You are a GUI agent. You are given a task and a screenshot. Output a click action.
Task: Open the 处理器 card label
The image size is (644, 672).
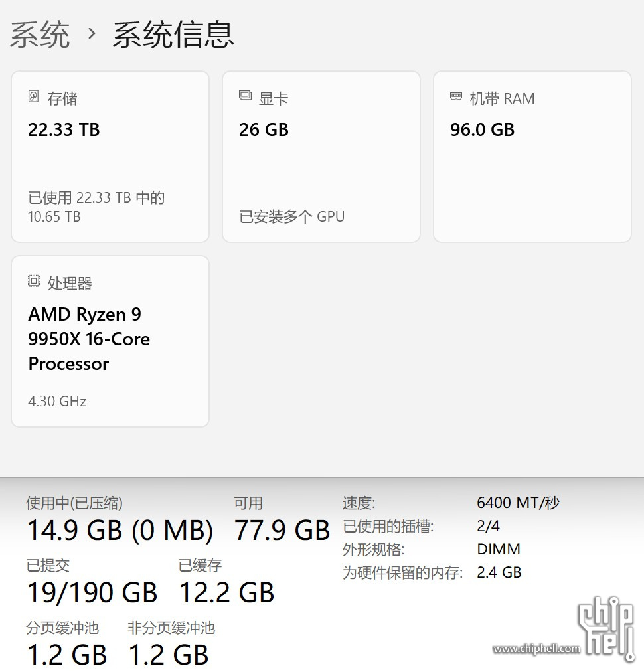(x=70, y=284)
